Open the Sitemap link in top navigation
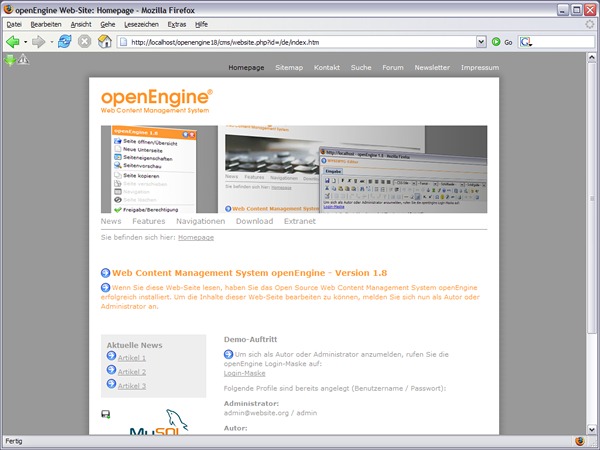Image resolution: width=600 pixels, height=450 pixels. pos(289,67)
